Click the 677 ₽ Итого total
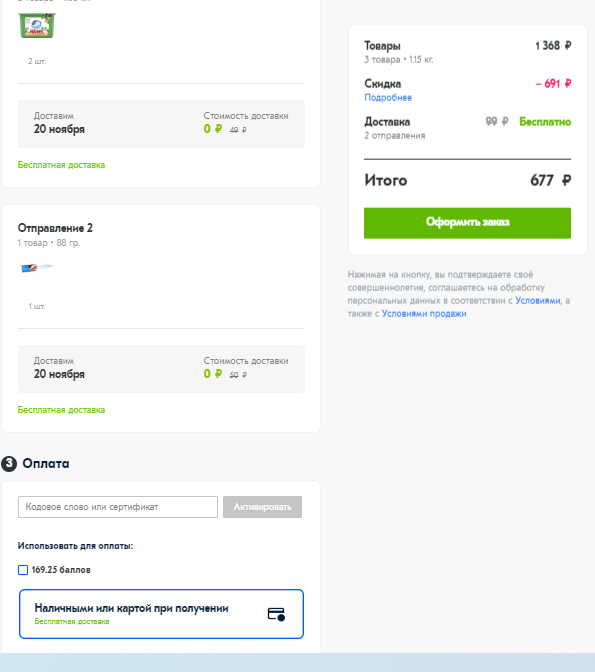The height and width of the screenshot is (672, 595). [550, 180]
